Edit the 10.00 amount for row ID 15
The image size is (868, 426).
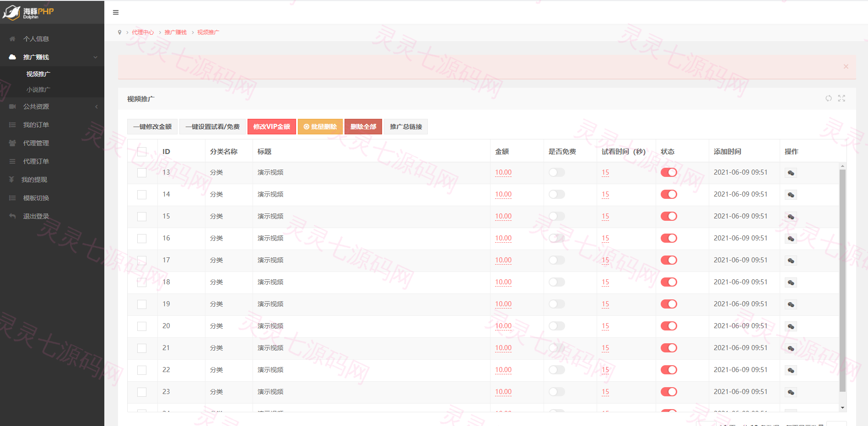click(503, 216)
